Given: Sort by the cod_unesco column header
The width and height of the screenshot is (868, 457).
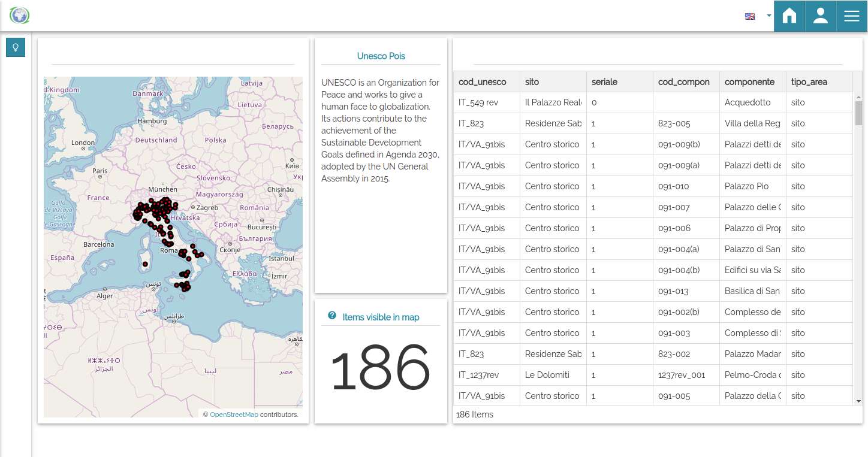Looking at the screenshot, I should click(483, 82).
